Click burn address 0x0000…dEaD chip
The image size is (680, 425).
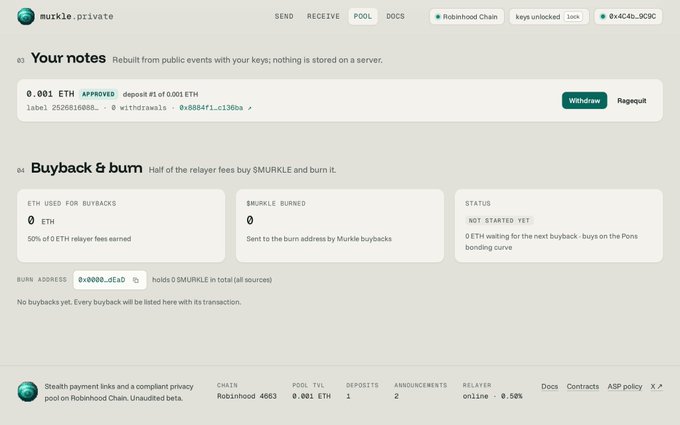pyautogui.click(x=110, y=280)
